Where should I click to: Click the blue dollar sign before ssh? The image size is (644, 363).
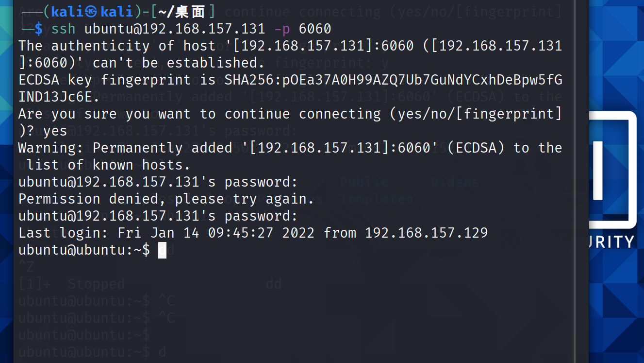pyautogui.click(x=38, y=29)
